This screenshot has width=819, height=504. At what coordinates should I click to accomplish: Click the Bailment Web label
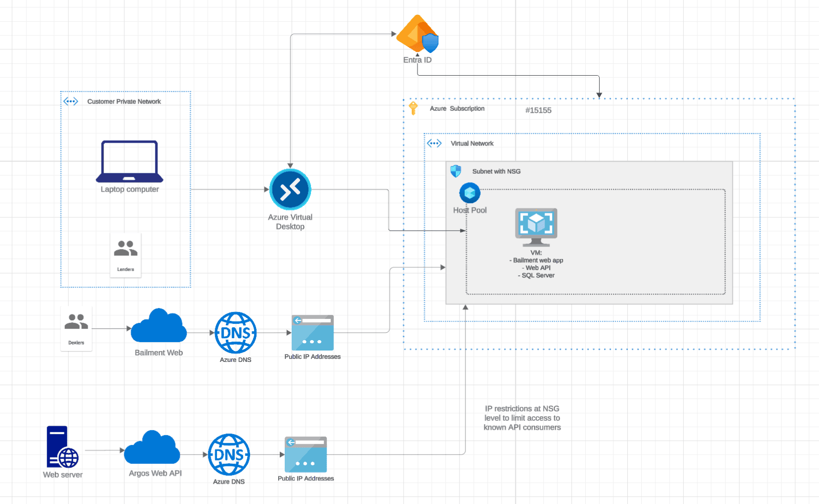pos(158,353)
